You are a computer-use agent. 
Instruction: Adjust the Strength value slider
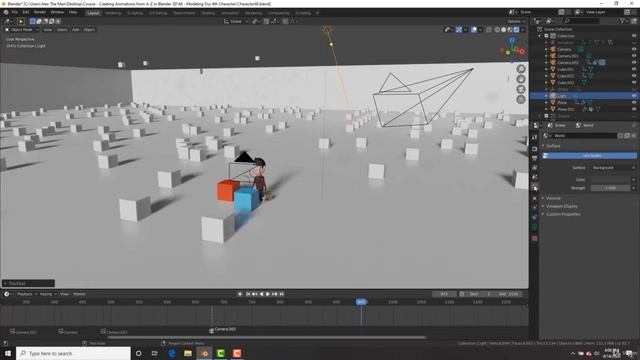(611, 188)
